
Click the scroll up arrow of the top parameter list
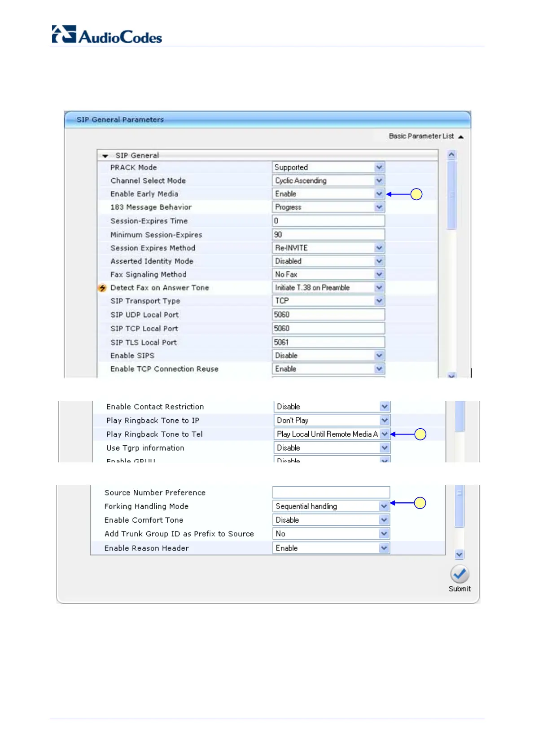pyautogui.click(x=451, y=155)
